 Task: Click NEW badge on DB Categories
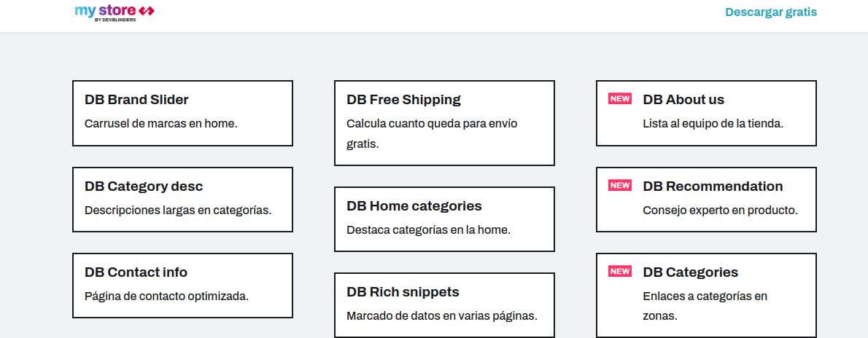click(x=619, y=272)
